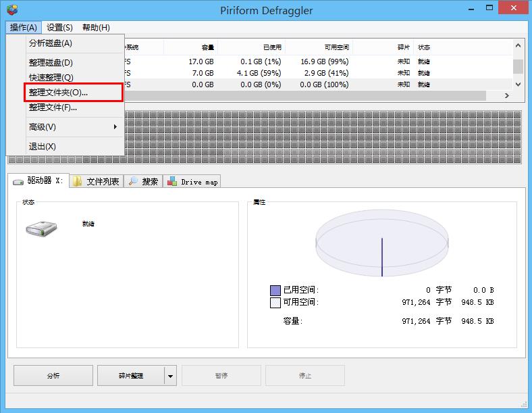Select 整理文件夹(O)... menu entry
Screen dimensions: 532x413
tap(74, 93)
